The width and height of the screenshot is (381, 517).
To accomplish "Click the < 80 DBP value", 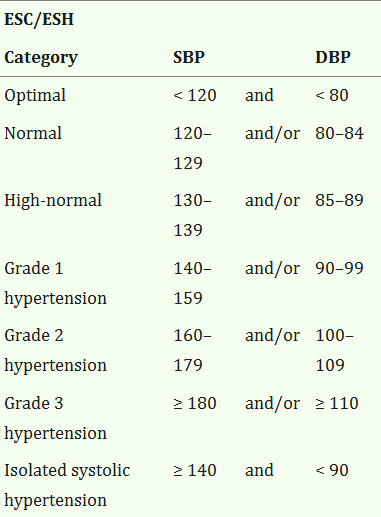I will (x=332, y=95).
